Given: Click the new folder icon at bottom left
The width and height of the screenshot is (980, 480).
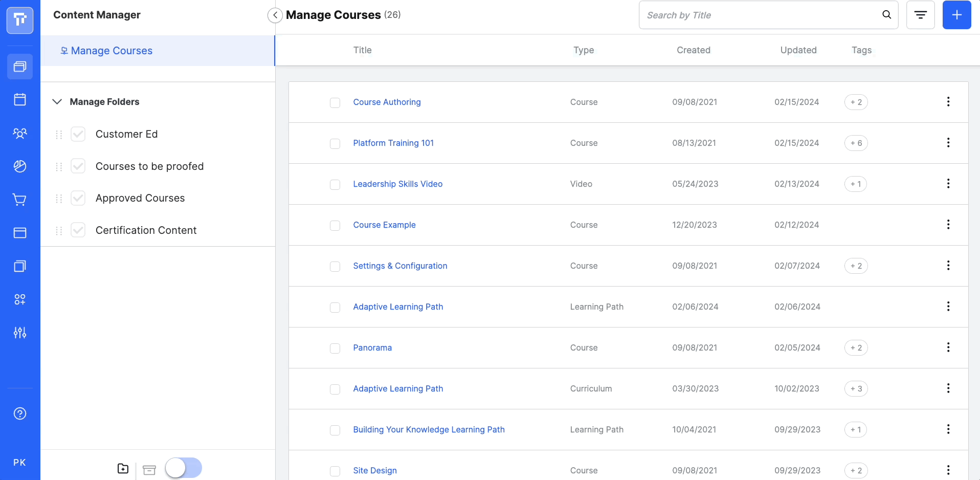Looking at the screenshot, I should pyautogui.click(x=123, y=468).
